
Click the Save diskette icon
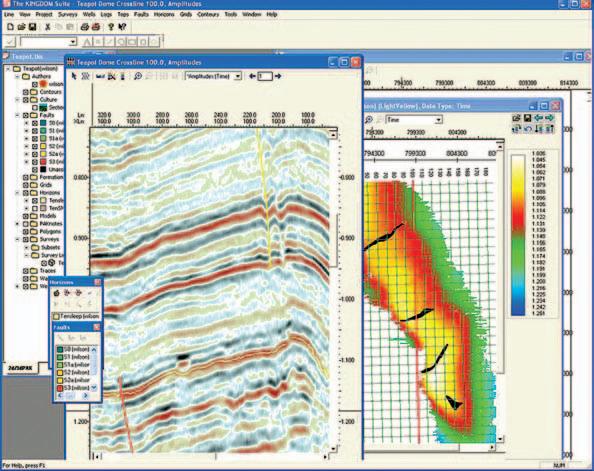coord(32,27)
